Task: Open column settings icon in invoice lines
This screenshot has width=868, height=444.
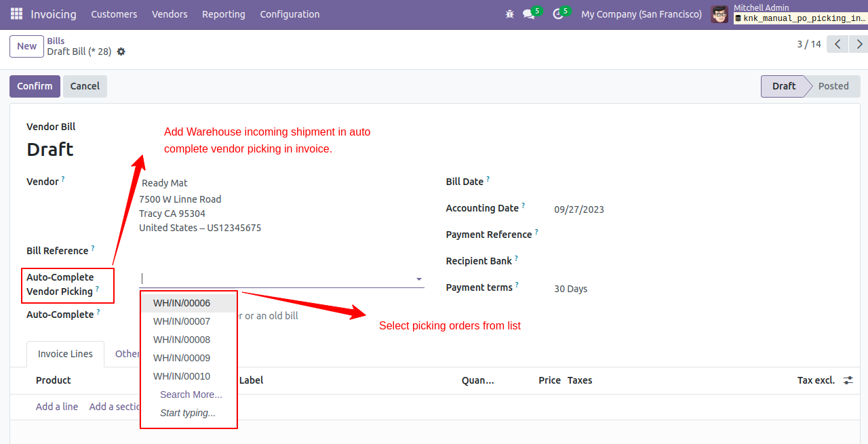Action: coord(848,380)
